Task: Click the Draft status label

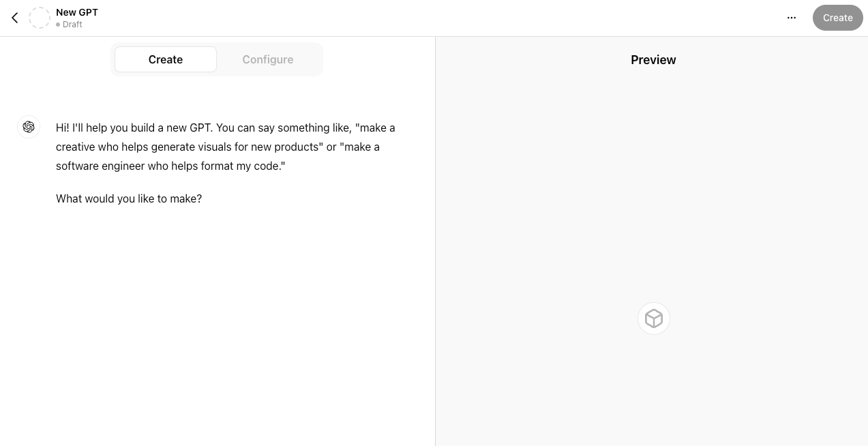Action: pos(72,25)
